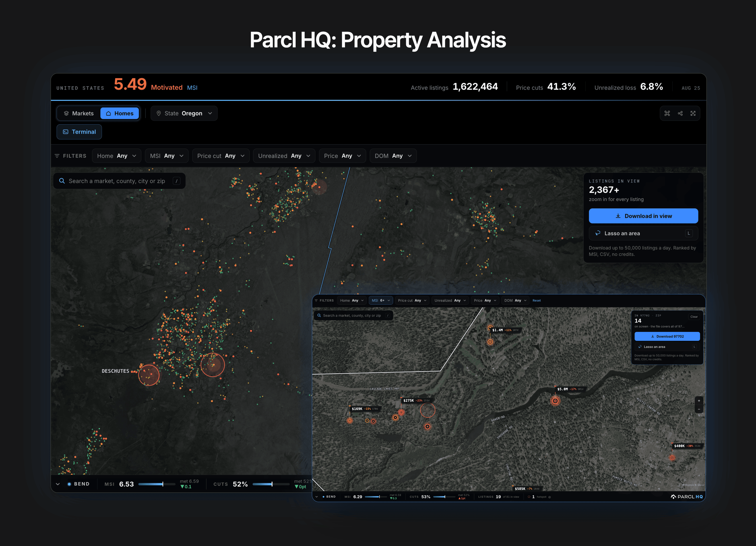This screenshot has height=546, width=756.
Task: Open the Price cut filter in main bar
Action: click(x=221, y=156)
